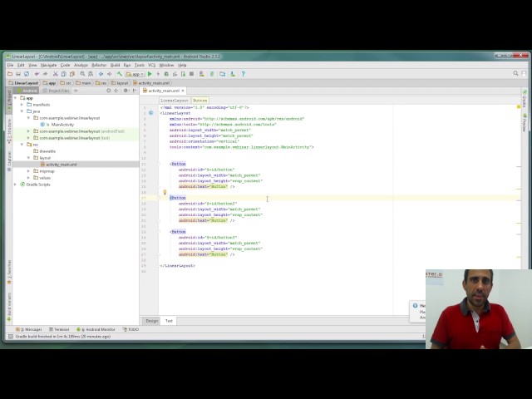The image size is (532, 399).
Task: Run the app with green play icon
Action: (x=150, y=74)
